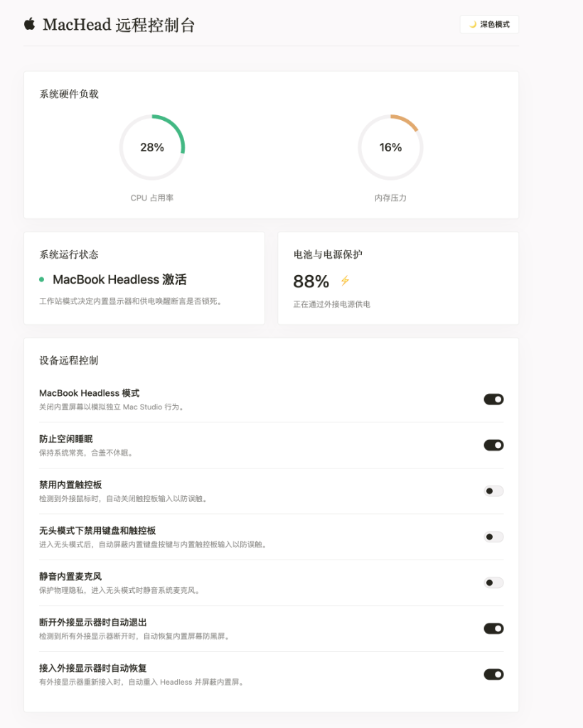Click MacBook Headless 激活 status text
The image size is (583, 728).
[x=119, y=279]
